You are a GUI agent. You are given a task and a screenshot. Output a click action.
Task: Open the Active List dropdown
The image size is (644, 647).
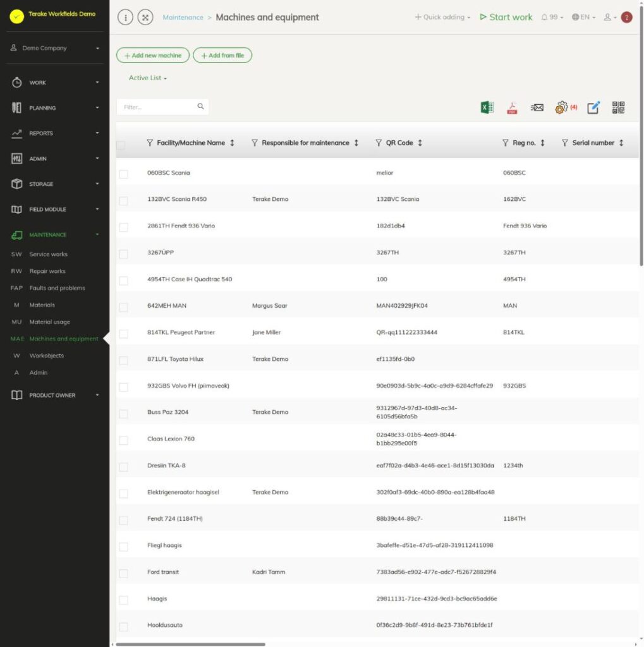tap(148, 78)
